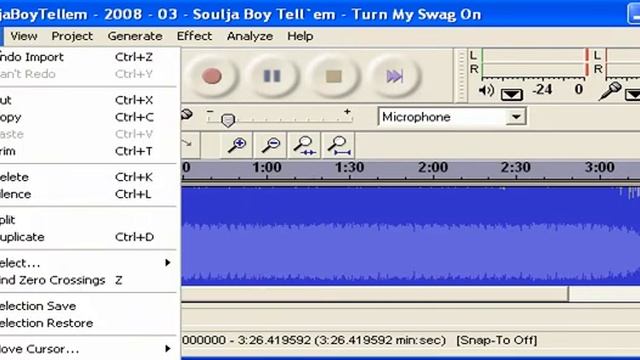The image size is (640, 360).
Task: Choose Delete menu entry with Ctrl+K
Action: pos(88,177)
